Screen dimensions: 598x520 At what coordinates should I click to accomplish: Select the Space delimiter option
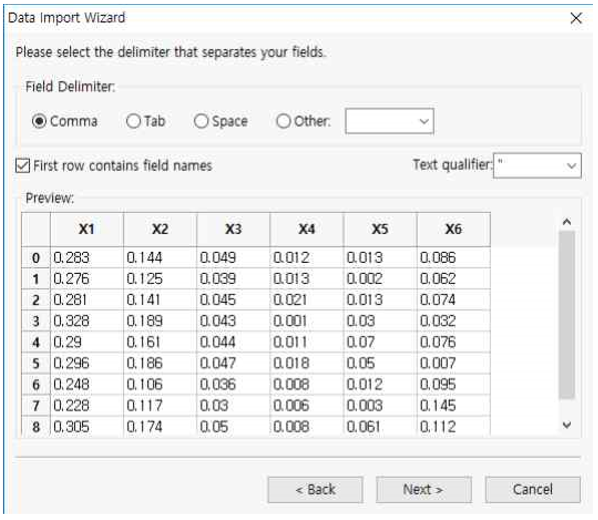click(x=201, y=121)
